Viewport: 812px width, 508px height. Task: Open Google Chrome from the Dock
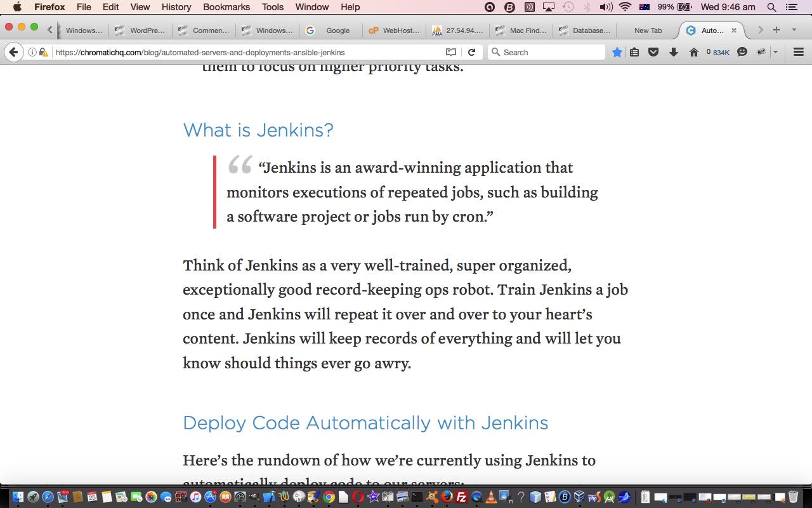click(x=329, y=497)
